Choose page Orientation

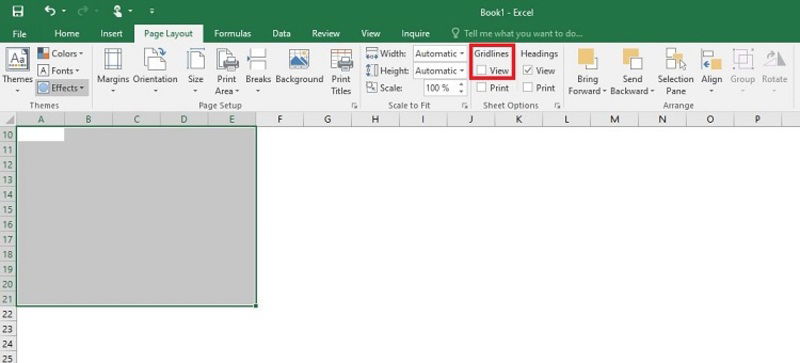click(155, 71)
